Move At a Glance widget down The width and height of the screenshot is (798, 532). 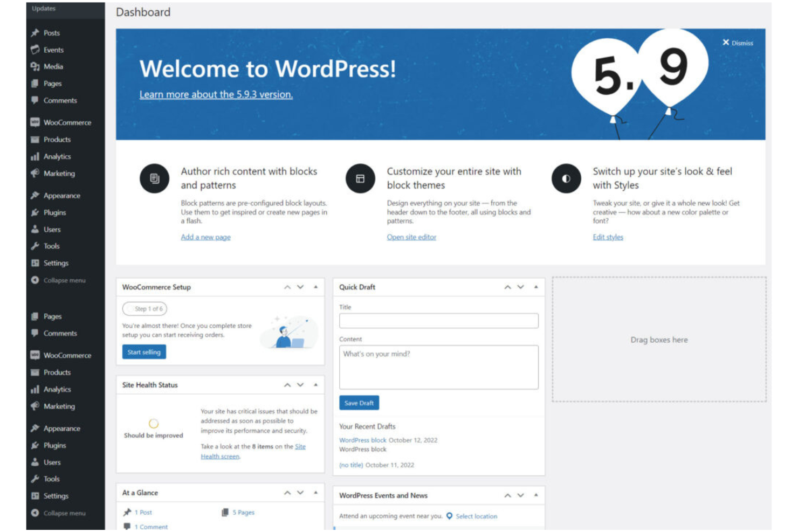(300, 493)
